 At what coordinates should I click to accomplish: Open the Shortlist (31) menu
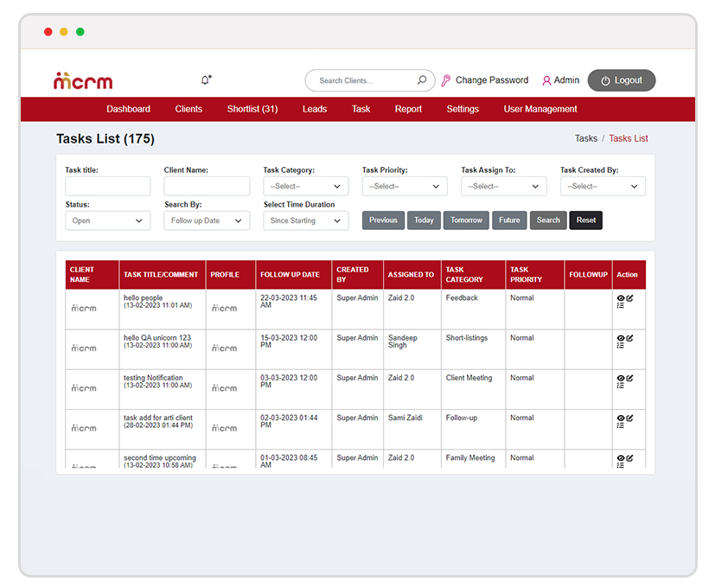tap(252, 109)
